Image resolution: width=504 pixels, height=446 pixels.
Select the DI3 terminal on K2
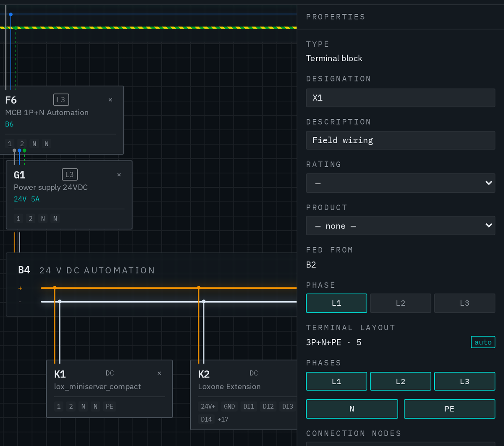click(x=288, y=406)
